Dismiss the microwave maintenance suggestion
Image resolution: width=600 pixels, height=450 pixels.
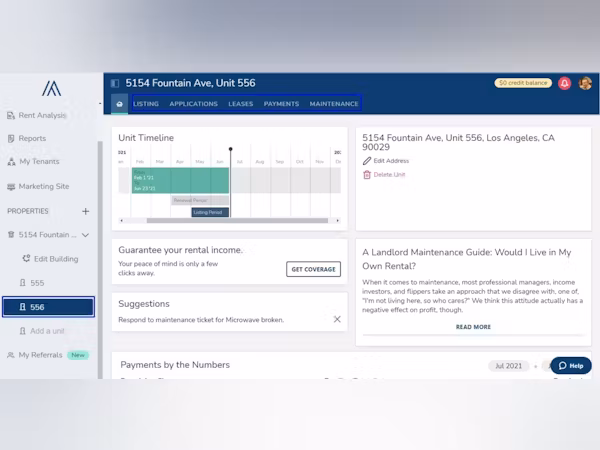tap(337, 319)
